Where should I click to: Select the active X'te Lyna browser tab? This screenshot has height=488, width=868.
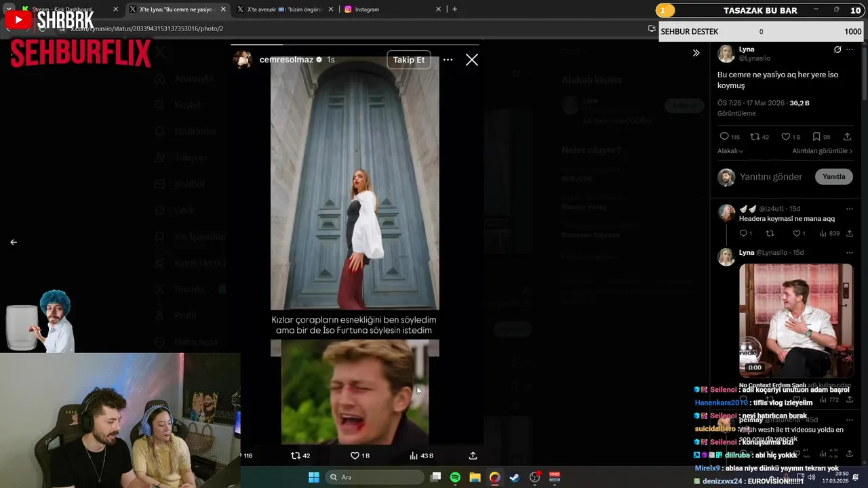click(176, 9)
